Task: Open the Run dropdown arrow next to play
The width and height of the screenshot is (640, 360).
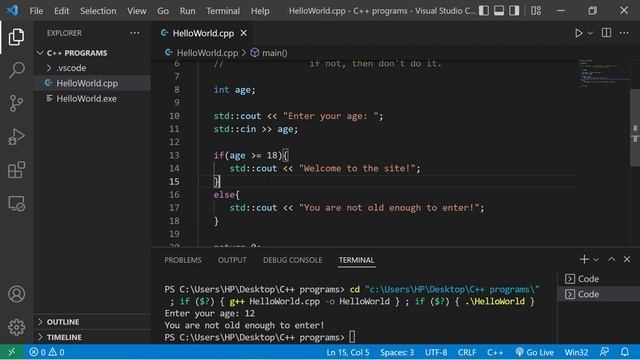Action: click(590, 33)
